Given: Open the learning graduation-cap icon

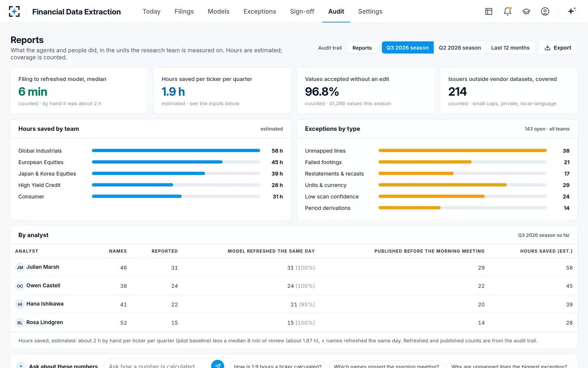Looking at the screenshot, I should pyautogui.click(x=526, y=11).
